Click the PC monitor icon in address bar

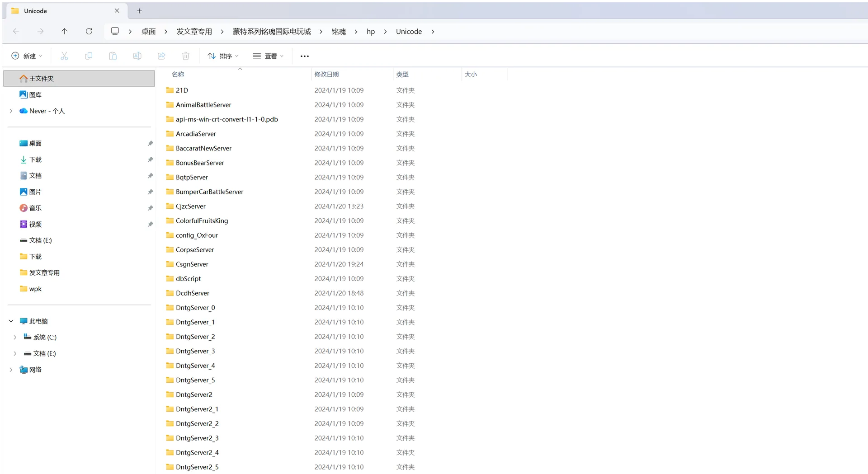click(x=115, y=31)
